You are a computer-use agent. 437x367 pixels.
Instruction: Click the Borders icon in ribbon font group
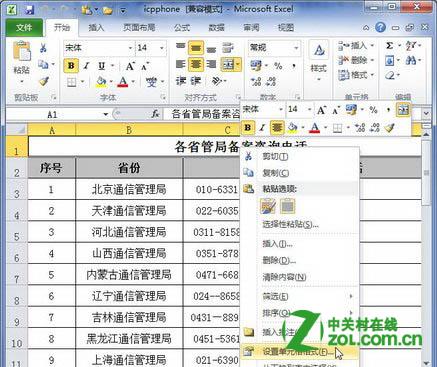[71, 82]
